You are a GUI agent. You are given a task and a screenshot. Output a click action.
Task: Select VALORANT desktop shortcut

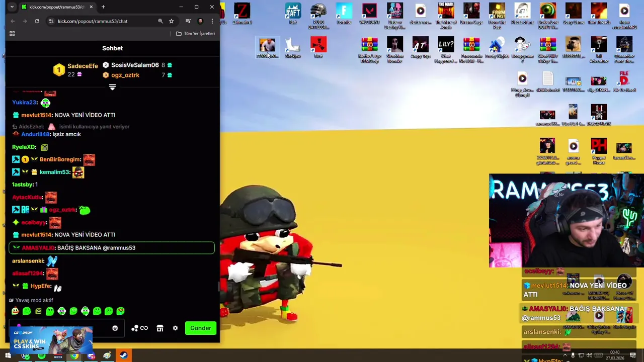369,14
